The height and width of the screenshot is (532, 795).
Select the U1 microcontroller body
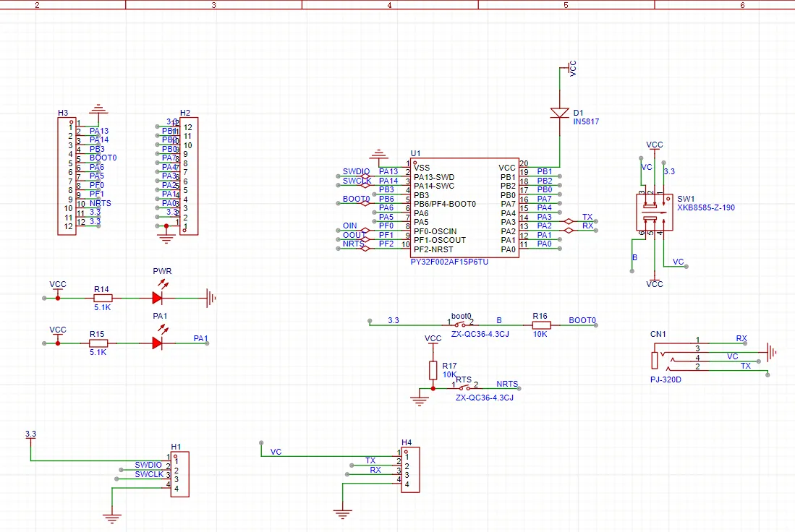click(464, 208)
